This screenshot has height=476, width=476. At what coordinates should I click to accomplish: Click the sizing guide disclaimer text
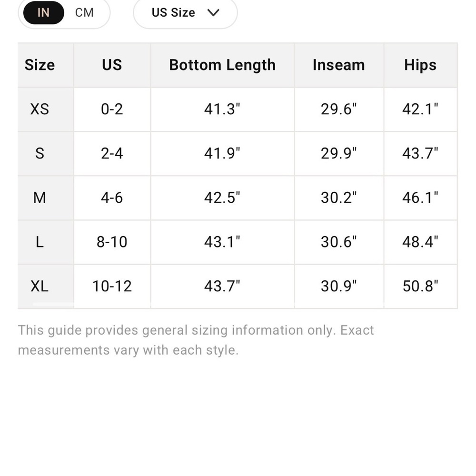(x=196, y=340)
